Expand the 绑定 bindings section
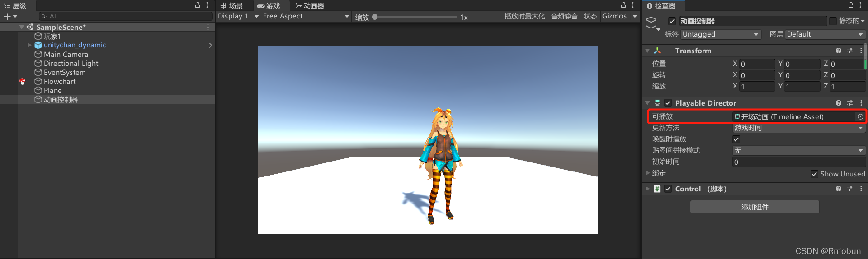The width and height of the screenshot is (868, 259). click(x=648, y=173)
